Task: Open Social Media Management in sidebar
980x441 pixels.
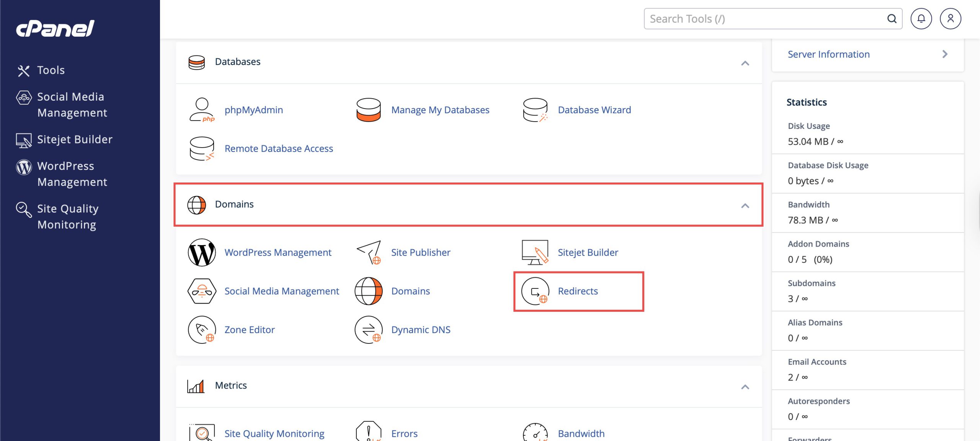Action: 62,105
